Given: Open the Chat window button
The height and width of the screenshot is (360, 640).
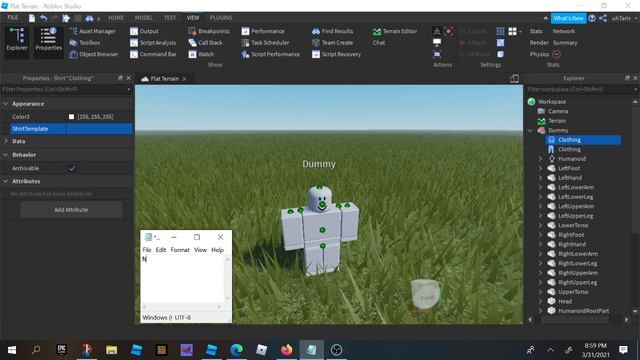Looking at the screenshot, I should point(379,42).
